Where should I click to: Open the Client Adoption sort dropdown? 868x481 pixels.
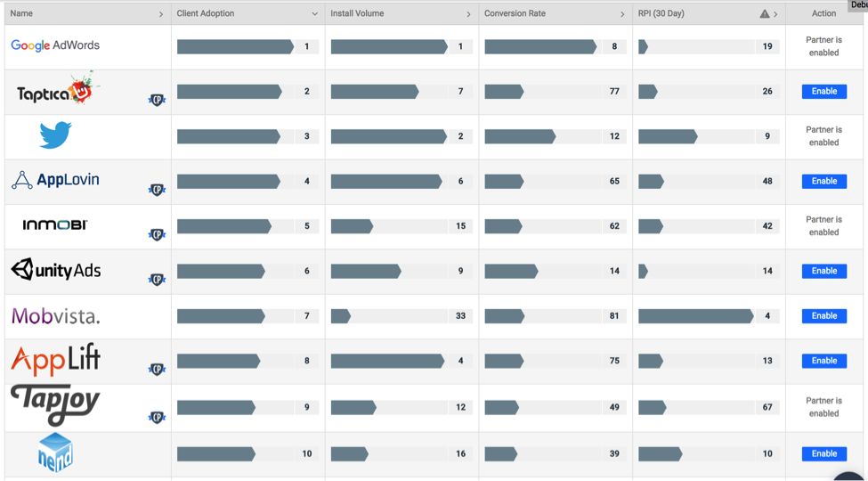click(314, 14)
